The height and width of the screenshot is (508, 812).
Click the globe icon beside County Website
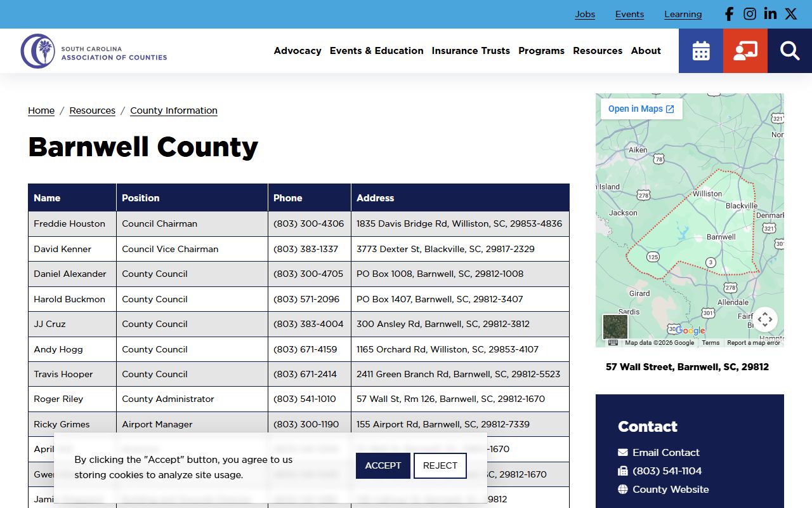(x=623, y=490)
